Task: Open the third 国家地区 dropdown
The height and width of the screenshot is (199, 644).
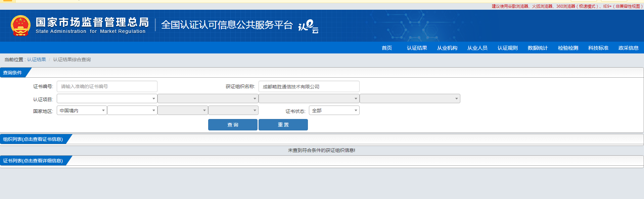Action: (183, 110)
